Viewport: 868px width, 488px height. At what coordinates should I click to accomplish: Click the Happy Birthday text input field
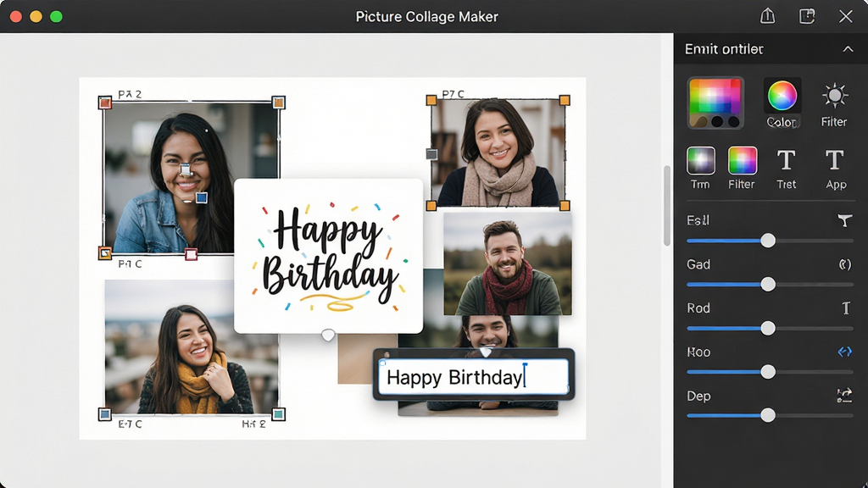(473, 377)
